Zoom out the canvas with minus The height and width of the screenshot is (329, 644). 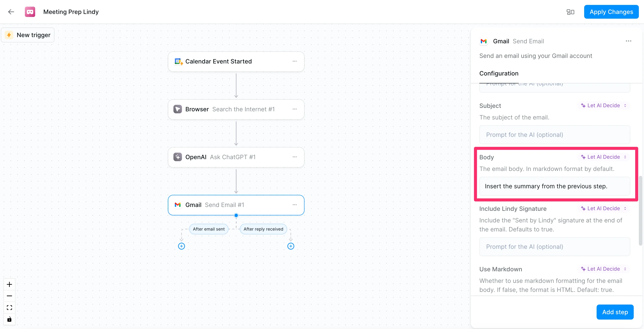point(9,296)
